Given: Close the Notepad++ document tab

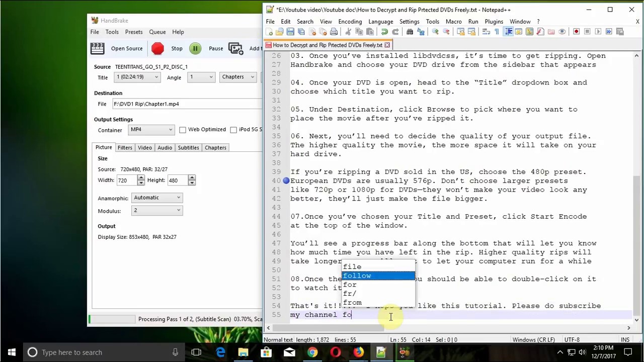Looking at the screenshot, I should coord(387,45).
